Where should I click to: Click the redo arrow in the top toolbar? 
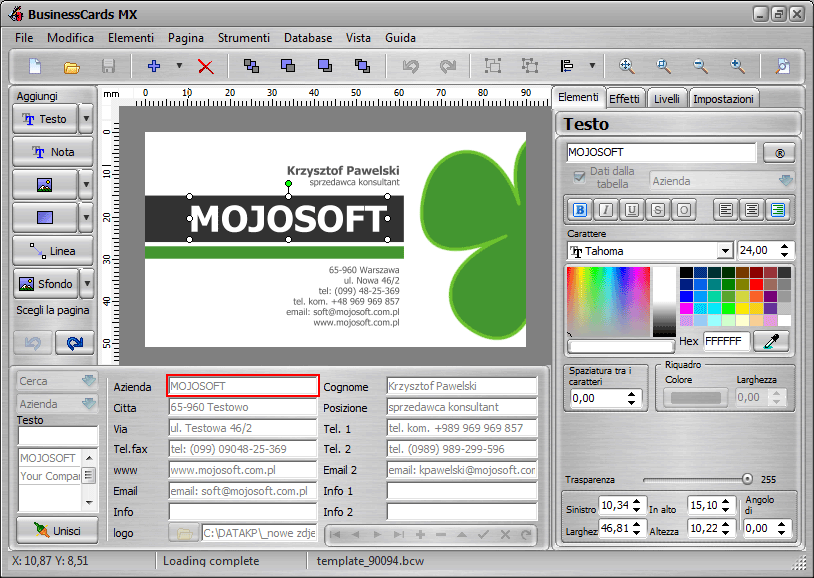447,66
